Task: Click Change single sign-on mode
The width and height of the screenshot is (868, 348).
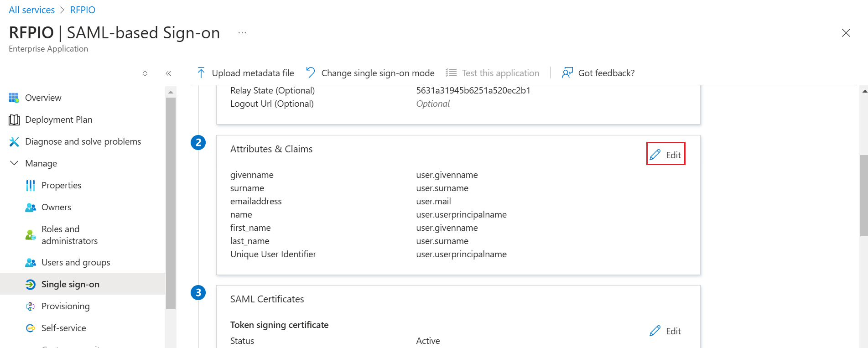Action: point(370,73)
